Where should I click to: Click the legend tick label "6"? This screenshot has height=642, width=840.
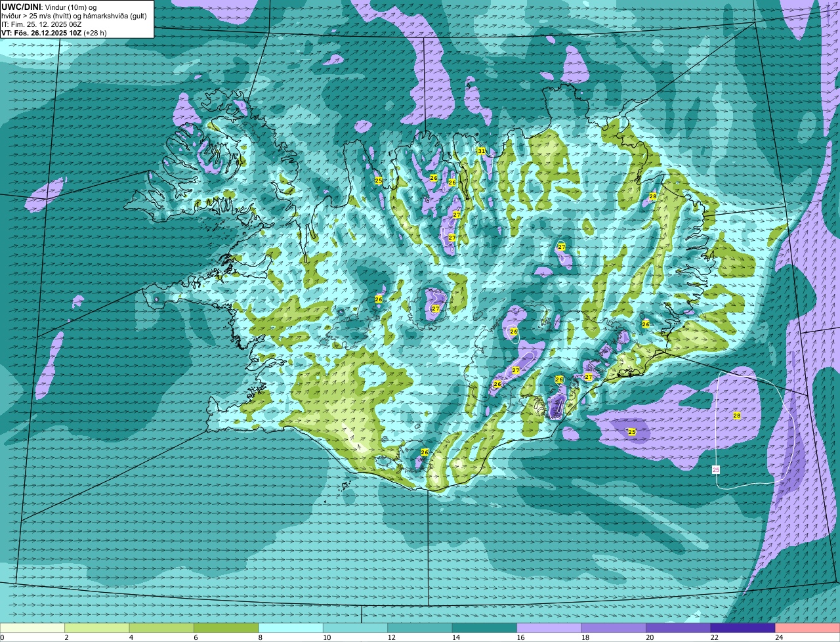(x=196, y=637)
